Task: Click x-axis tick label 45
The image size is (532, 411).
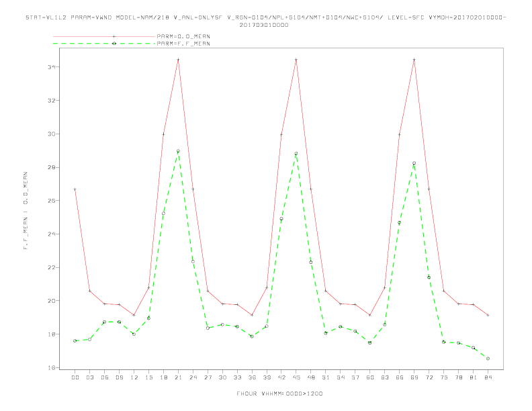Action: point(296,377)
